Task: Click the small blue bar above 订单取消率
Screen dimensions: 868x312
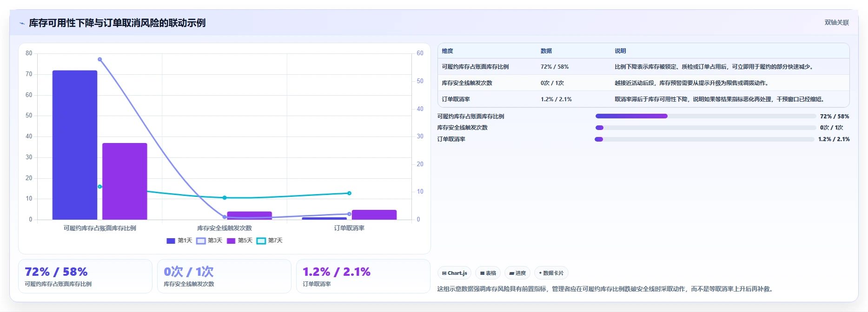Action: [x=325, y=218]
